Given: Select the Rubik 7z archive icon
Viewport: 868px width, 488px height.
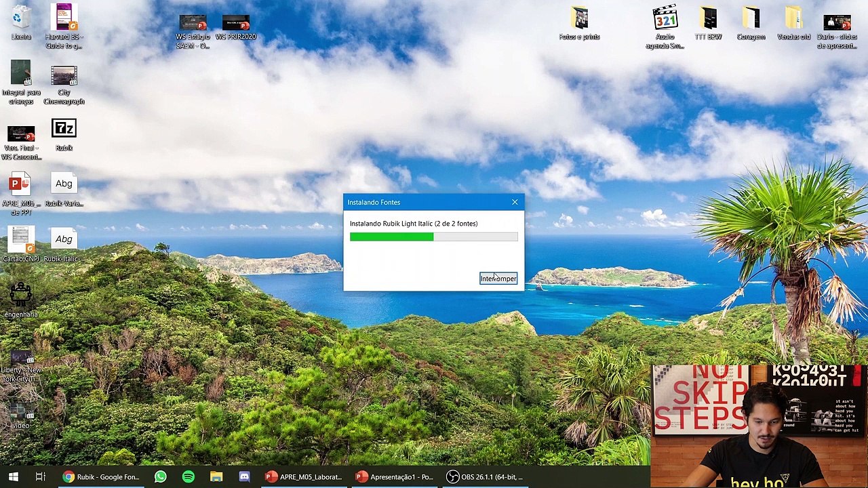Looking at the screenshot, I should pos(64,135).
